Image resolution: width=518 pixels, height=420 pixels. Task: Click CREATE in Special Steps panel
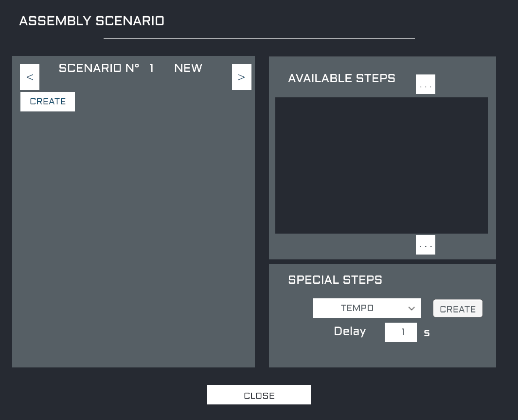point(458,309)
